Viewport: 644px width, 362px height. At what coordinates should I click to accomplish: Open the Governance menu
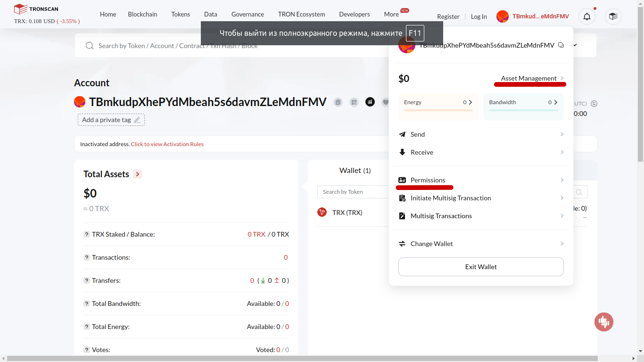(248, 14)
